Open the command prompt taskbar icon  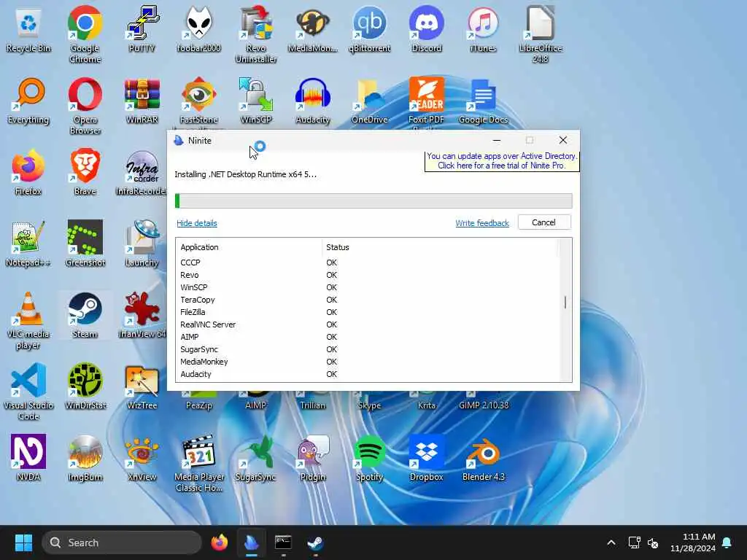click(x=283, y=542)
